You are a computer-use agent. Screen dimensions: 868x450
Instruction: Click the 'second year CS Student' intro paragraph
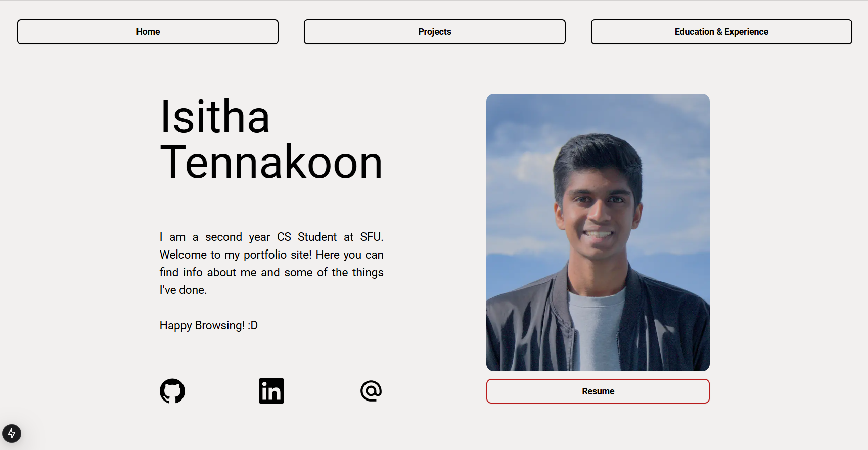271,263
